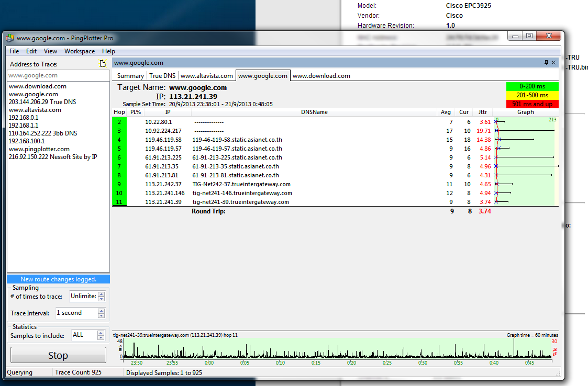588x386 pixels.
Task: Click the Graph time = 60 minutes label
Action: (532, 335)
